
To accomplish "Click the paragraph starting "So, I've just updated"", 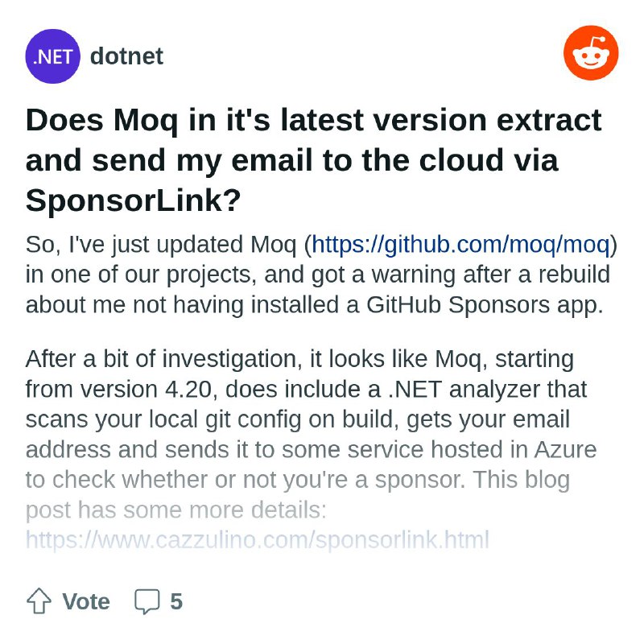I will (x=321, y=275).
